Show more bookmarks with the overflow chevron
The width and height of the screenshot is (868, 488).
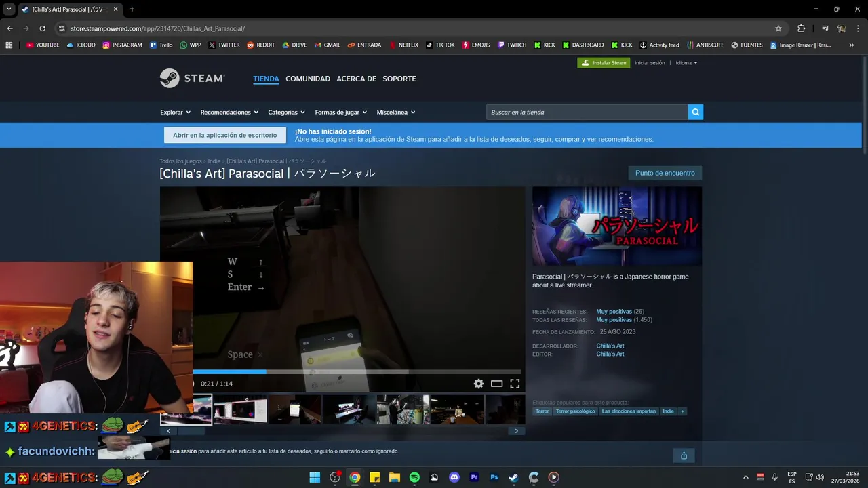tap(851, 45)
